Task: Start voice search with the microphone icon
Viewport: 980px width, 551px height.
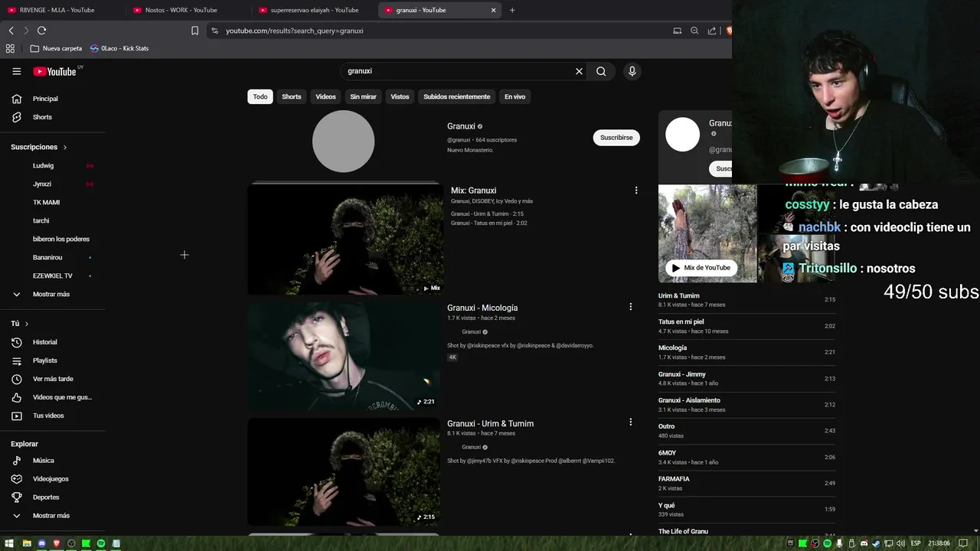Action: pyautogui.click(x=632, y=71)
